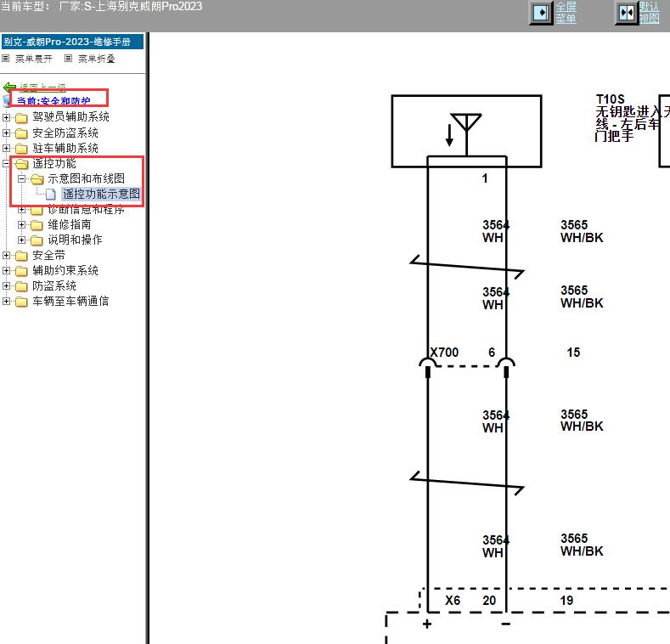Expand the 驻车辅助系统 tree node
The height and width of the screenshot is (644, 670).
point(6,148)
